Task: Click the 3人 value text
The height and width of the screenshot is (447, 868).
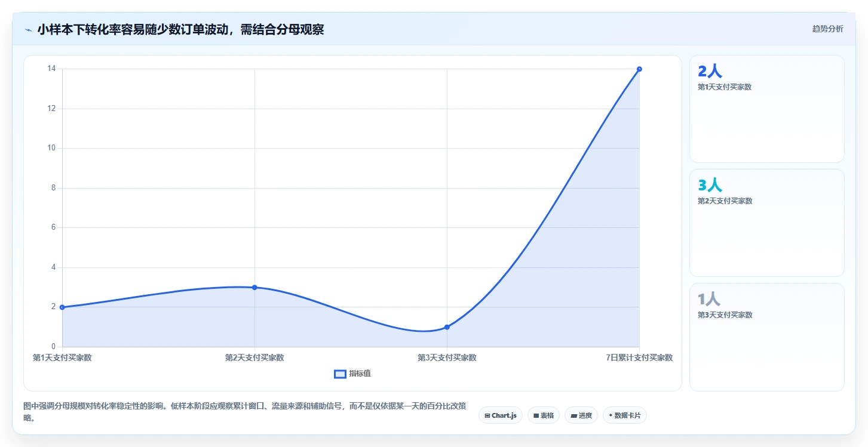Action: [710, 186]
